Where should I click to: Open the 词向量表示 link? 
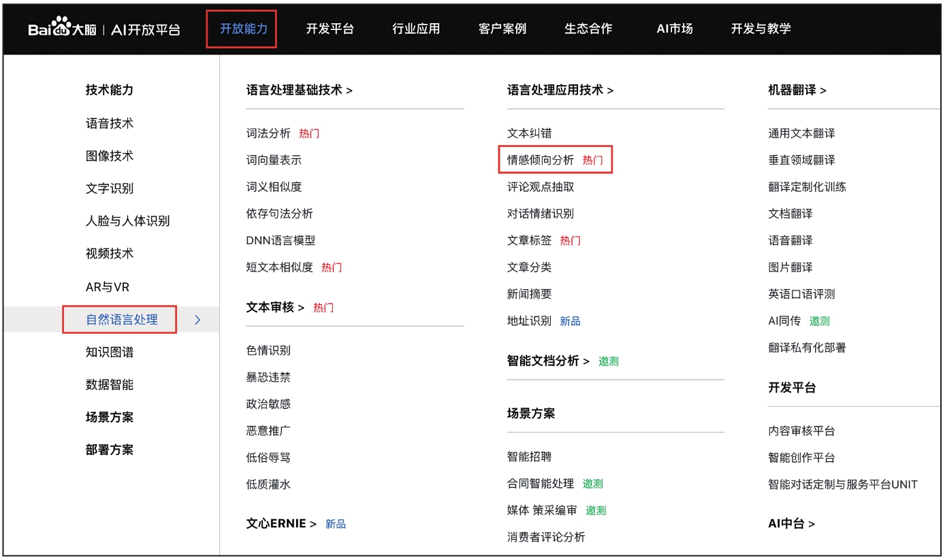(274, 161)
